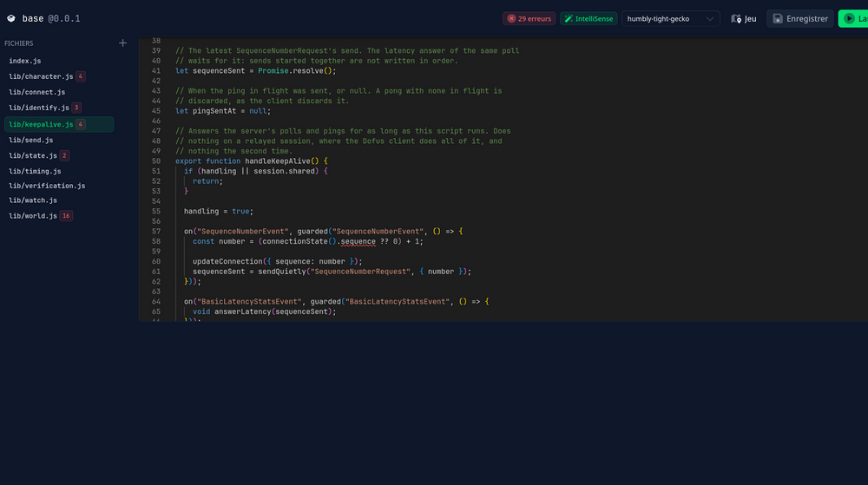Image resolution: width=868 pixels, height=485 pixels.
Task: Click line number 57 in gutter
Action: click(156, 231)
